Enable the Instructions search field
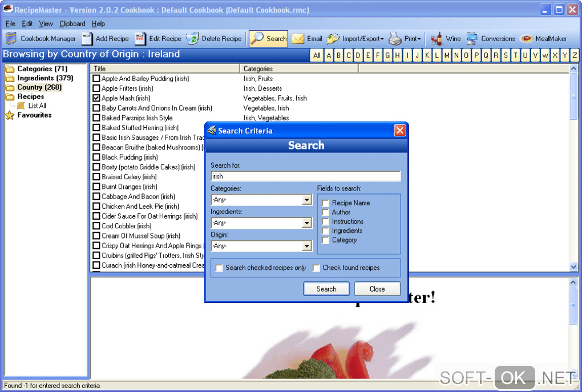Image resolution: width=582 pixels, height=392 pixels. (325, 221)
